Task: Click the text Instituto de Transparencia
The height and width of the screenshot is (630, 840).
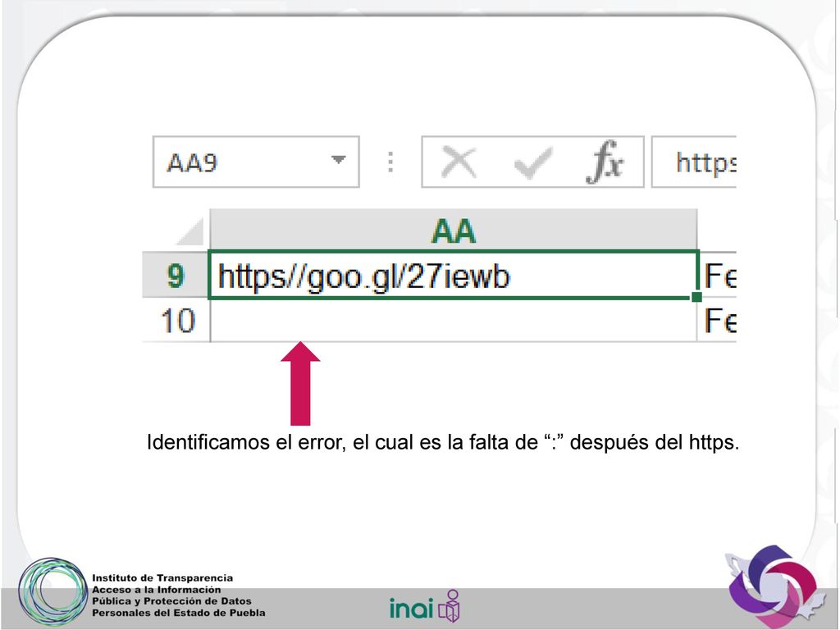Action: tap(162, 578)
